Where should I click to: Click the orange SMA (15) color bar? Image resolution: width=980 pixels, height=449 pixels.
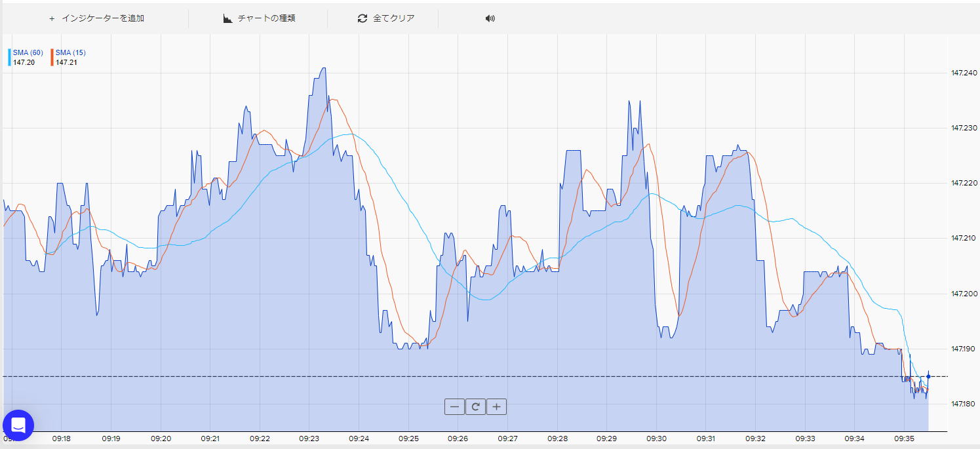pyautogui.click(x=52, y=57)
